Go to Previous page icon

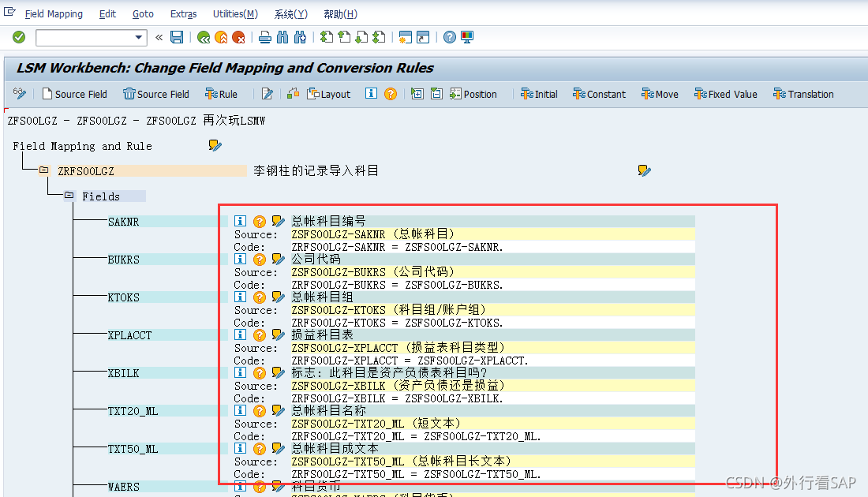coord(344,37)
